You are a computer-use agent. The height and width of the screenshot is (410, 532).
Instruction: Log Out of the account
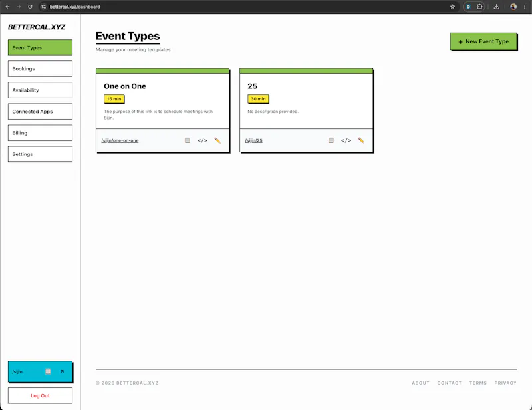(x=40, y=396)
